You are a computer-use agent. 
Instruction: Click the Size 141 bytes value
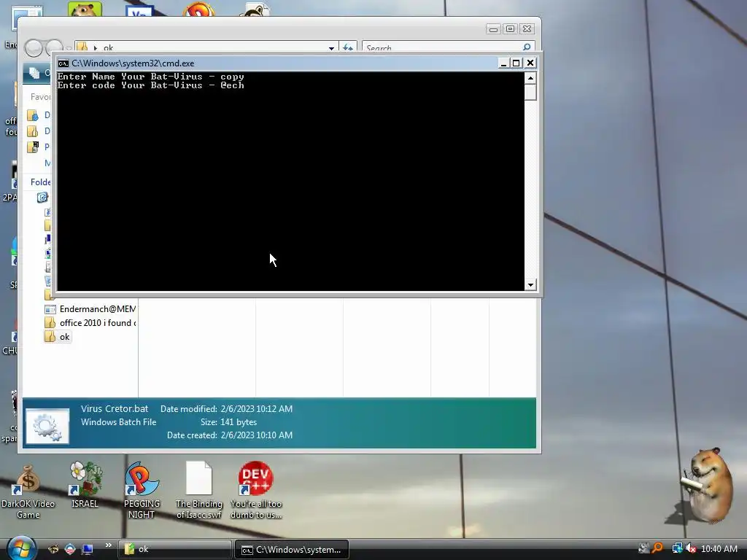tap(239, 422)
